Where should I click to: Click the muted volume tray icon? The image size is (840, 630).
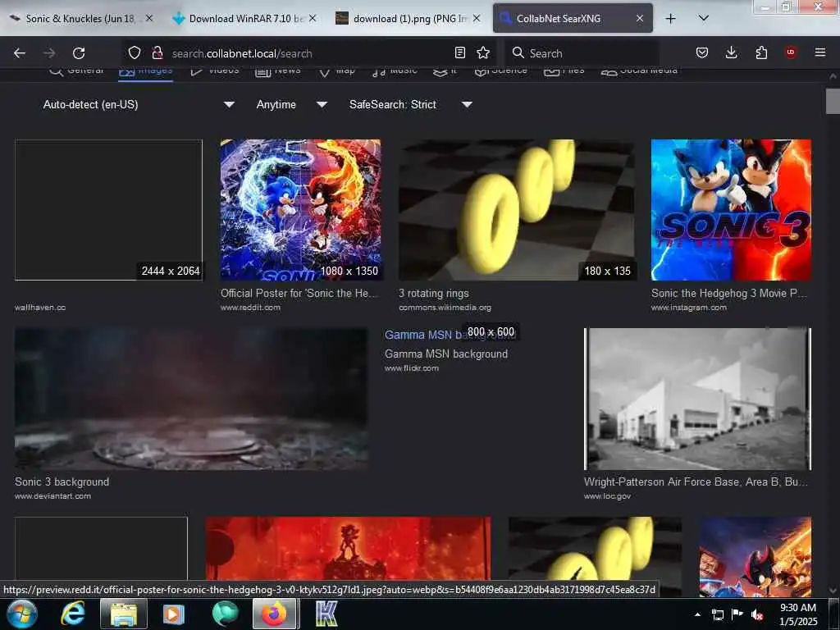757,614
